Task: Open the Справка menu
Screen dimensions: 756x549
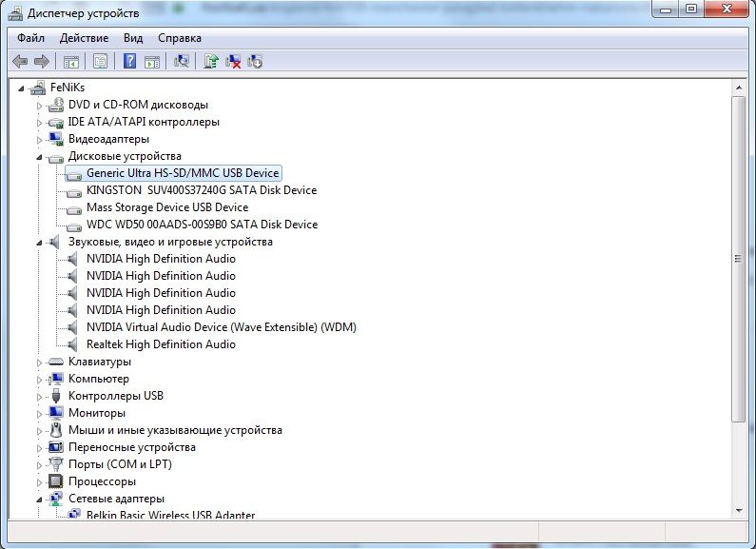Action: (180, 38)
